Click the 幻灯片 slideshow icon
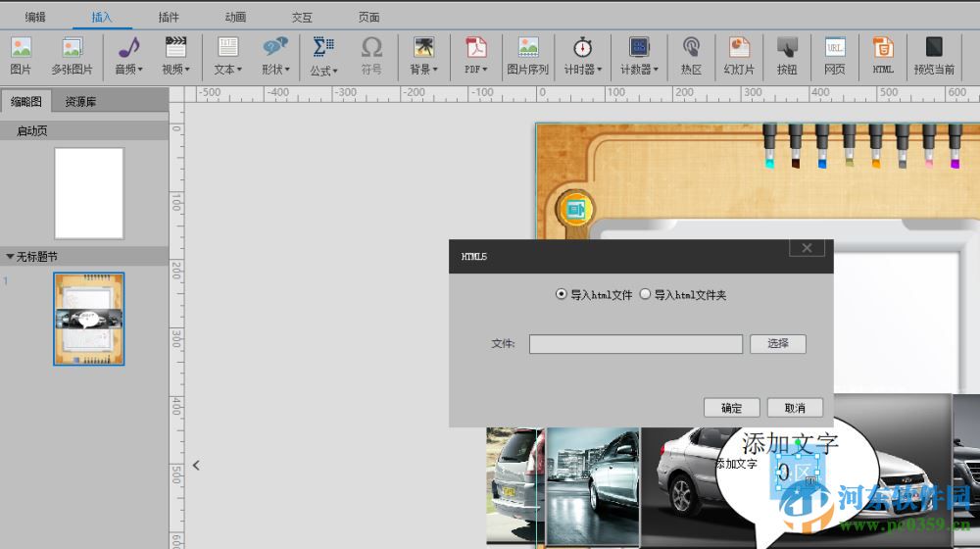 [739, 55]
